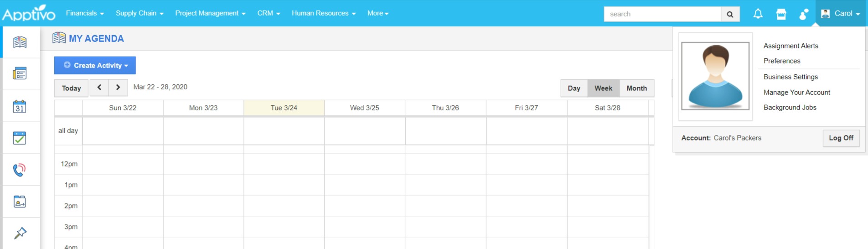The height and width of the screenshot is (249, 868).
Task: Switch calendar to Week view
Action: [603, 88]
